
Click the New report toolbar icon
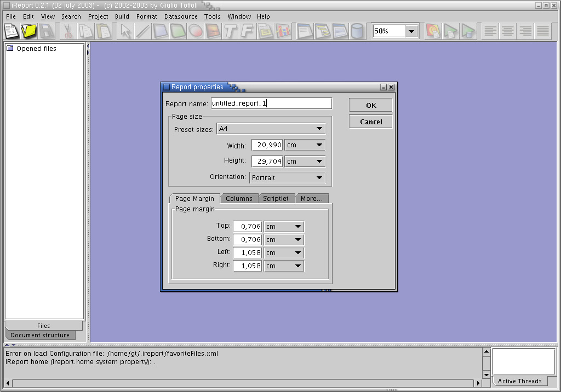pyautogui.click(x=12, y=31)
